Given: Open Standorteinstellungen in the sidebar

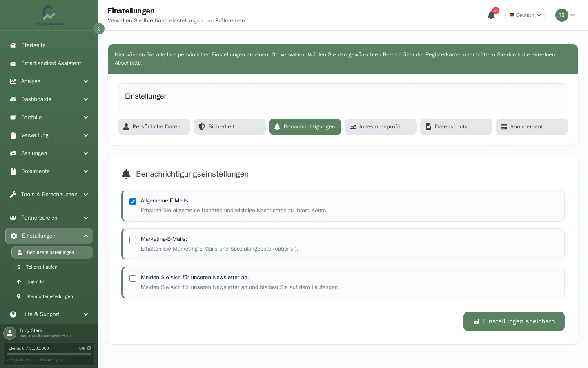Looking at the screenshot, I should pyautogui.click(x=52, y=296).
